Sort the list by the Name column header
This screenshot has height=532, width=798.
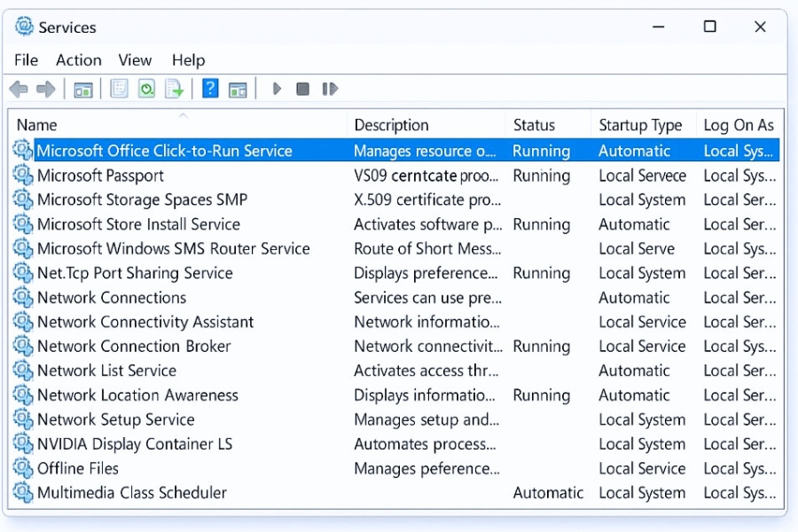pos(37,125)
